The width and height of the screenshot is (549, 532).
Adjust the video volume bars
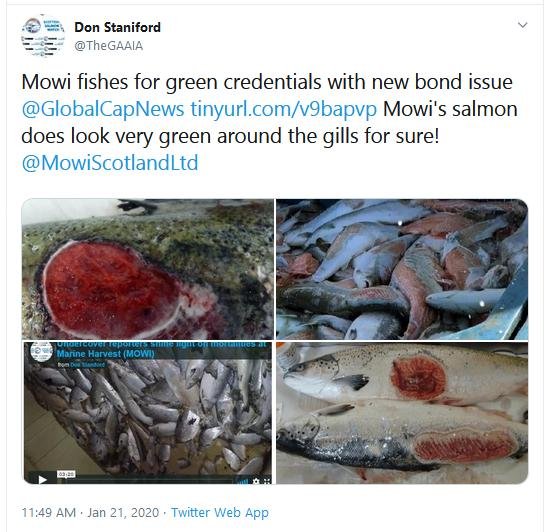pyautogui.click(x=242, y=482)
